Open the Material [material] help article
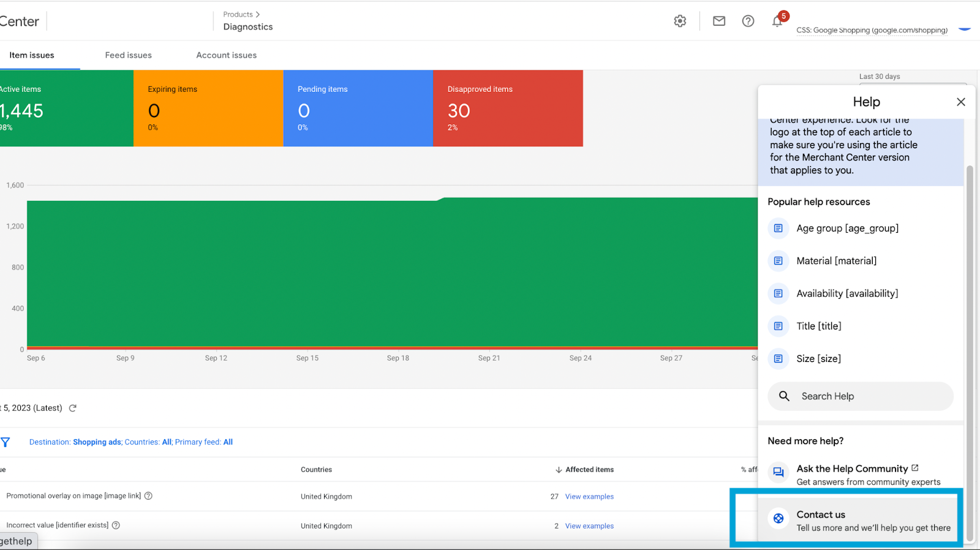Viewport: 980px width, 550px height. (x=837, y=261)
